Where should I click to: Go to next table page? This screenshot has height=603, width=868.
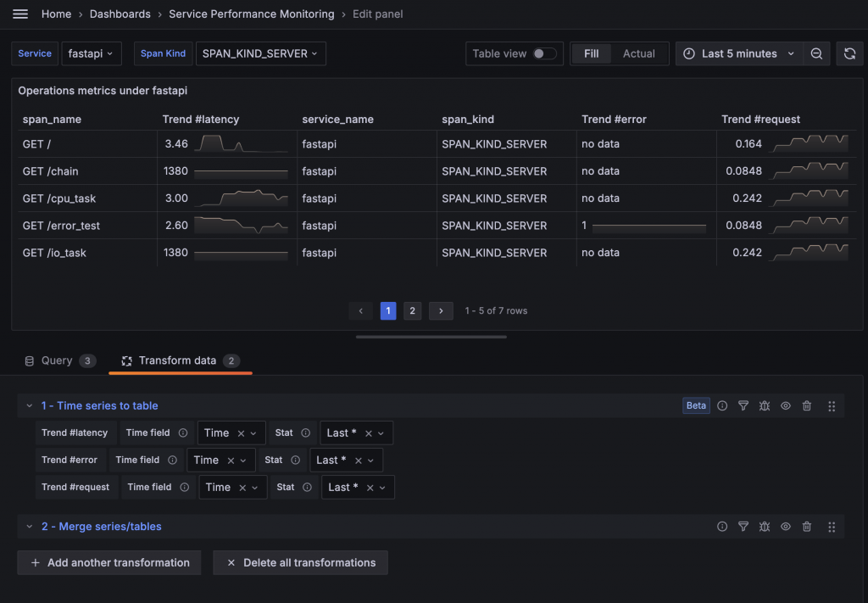(441, 310)
